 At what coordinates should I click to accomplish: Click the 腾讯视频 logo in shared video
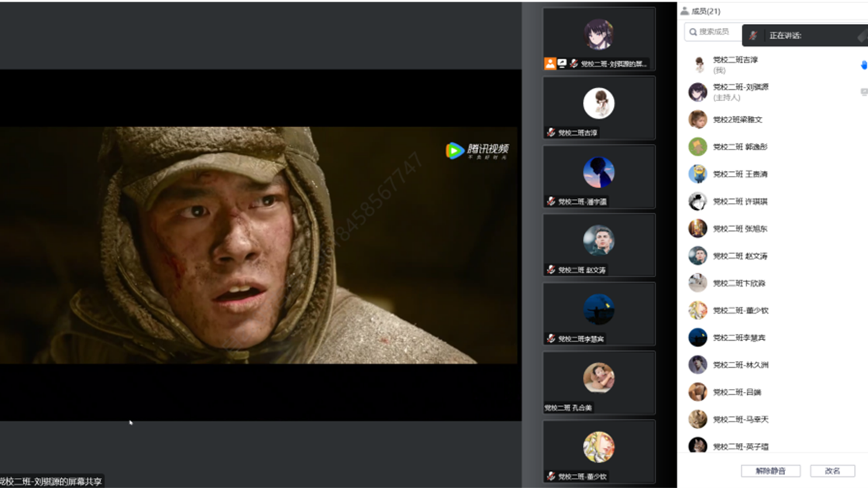point(477,150)
